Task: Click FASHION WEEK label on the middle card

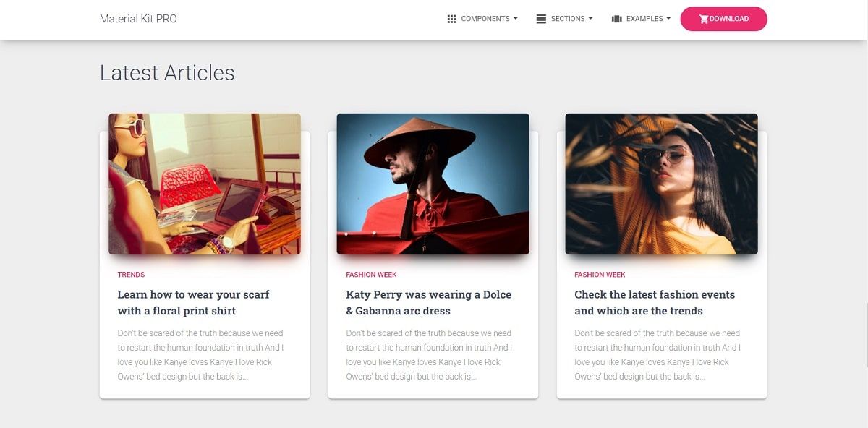Action: [371, 274]
